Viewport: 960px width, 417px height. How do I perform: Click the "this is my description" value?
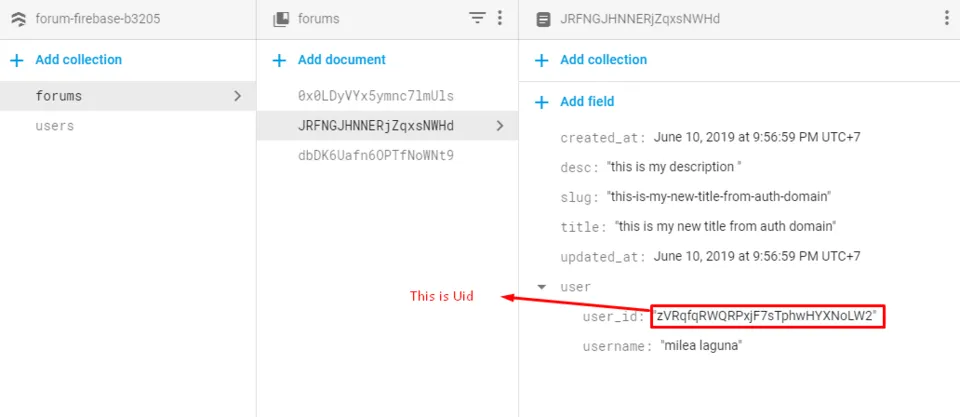674,167
